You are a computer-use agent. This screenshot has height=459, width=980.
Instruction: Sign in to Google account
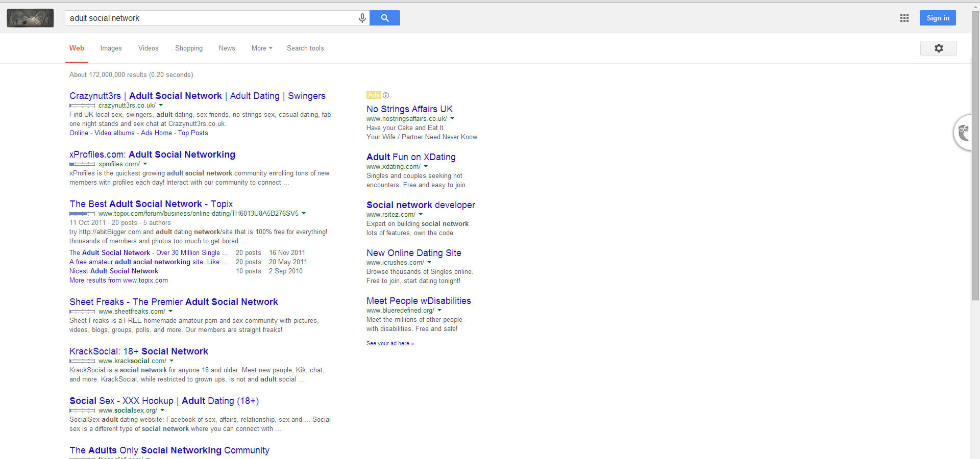938,18
